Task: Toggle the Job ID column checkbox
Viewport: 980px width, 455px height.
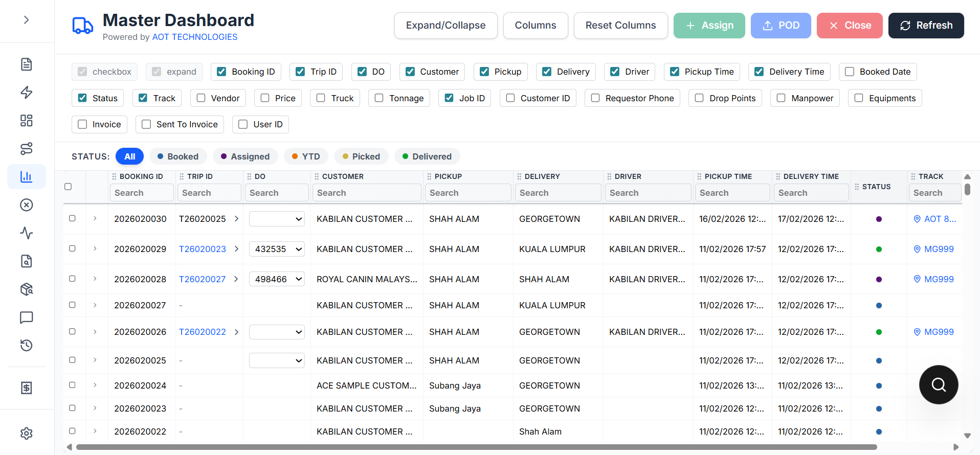Action: 449,98
